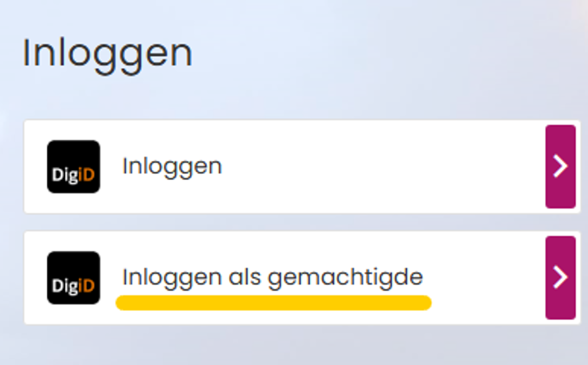Click the "Inloggen als gemachtigde" link text
The width and height of the screenshot is (588, 365).
273,277
